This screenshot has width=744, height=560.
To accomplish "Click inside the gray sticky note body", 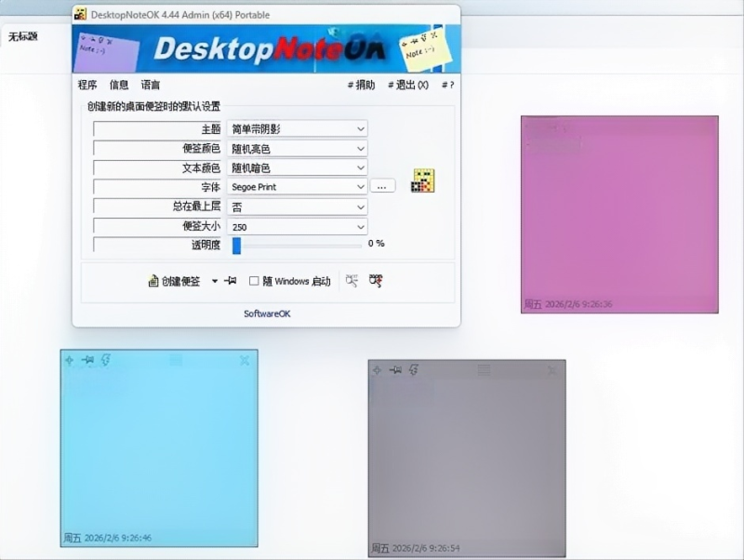I will click(x=467, y=459).
